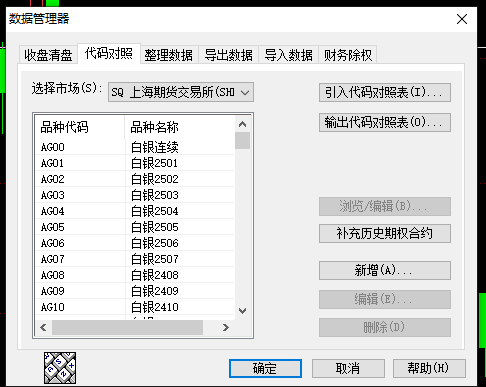Go to the 导出数据 tab
Viewport: 486px width, 387px height.
click(x=229, y=55)
